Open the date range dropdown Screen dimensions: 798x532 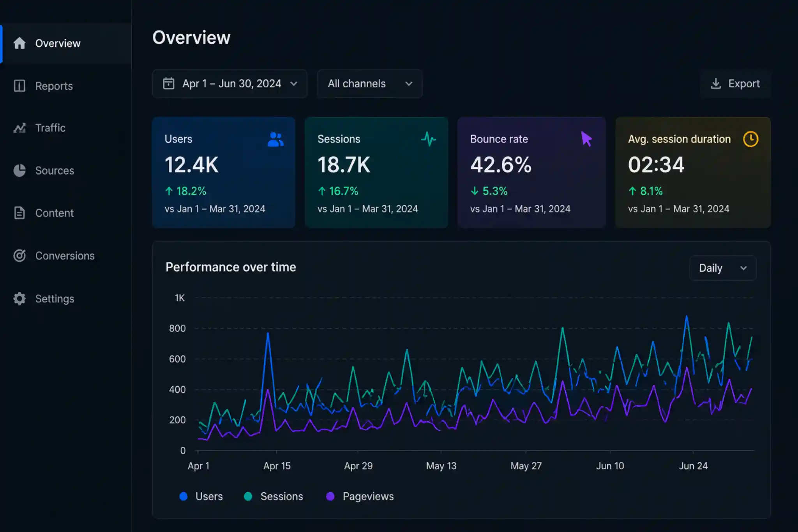230,83
